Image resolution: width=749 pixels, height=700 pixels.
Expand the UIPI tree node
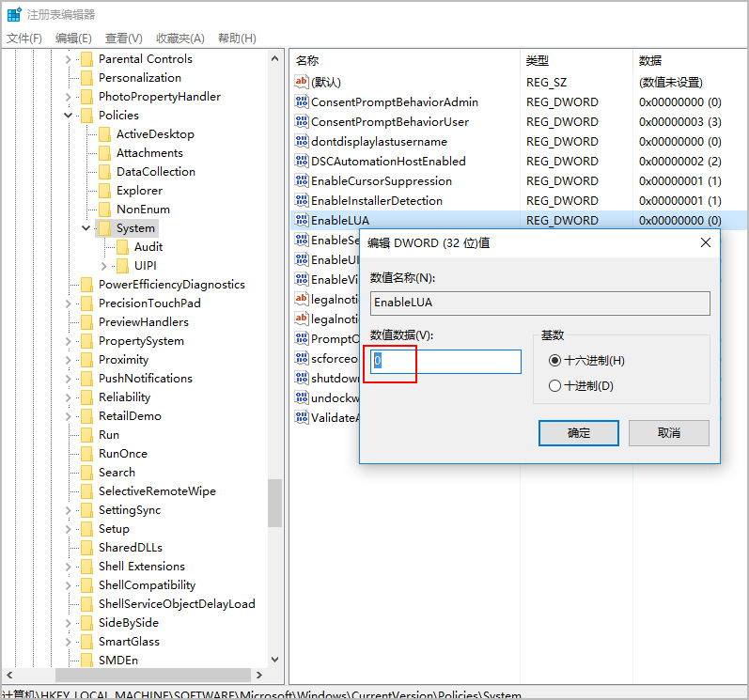click(x=104, y=266)
